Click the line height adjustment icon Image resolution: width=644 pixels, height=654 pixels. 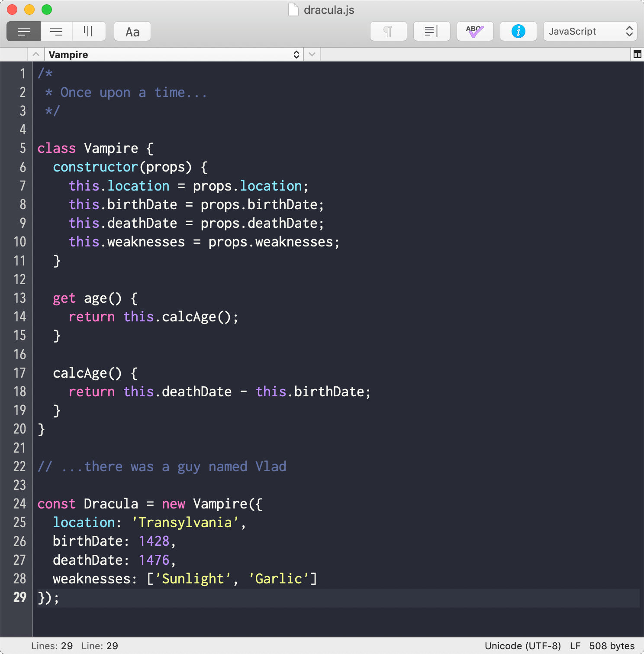click(56, 31)
